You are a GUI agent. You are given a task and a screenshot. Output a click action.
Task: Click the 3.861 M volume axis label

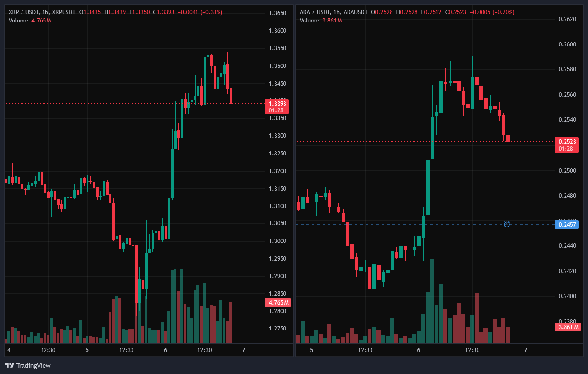pos(567,327)
